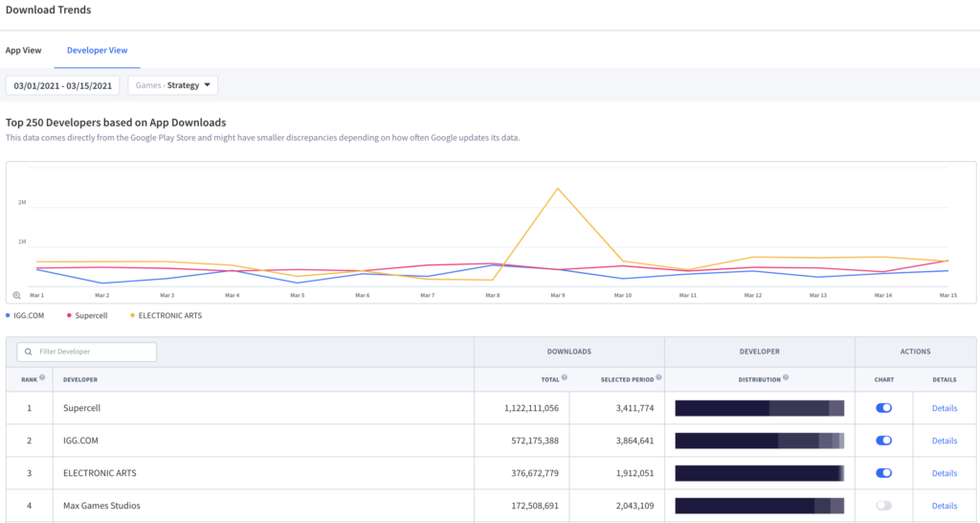Disable chart toggle for Supercell
Viewport: 980px width, 523px height.
pos(883,408)
